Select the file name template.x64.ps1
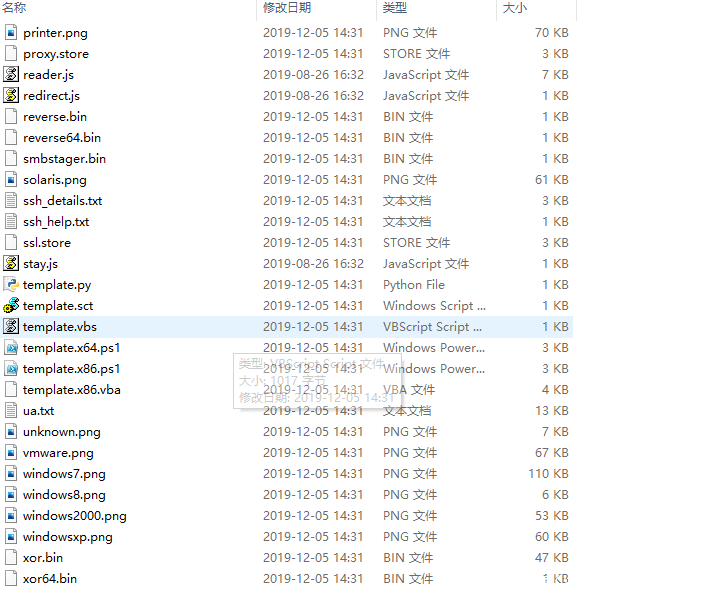The image size is (725, 600). pyautogui.click(x=72, y=348)
